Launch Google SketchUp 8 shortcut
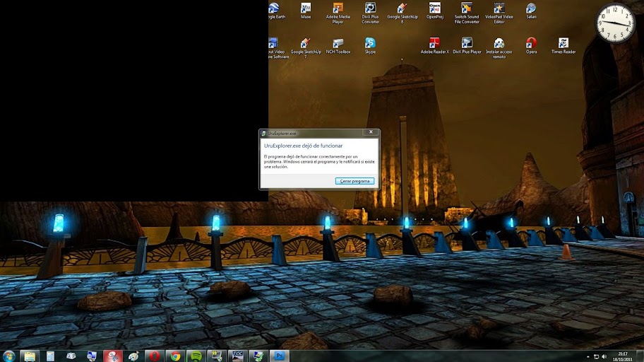The width and height of the screenshot is (644, 362). coord(402,13)
